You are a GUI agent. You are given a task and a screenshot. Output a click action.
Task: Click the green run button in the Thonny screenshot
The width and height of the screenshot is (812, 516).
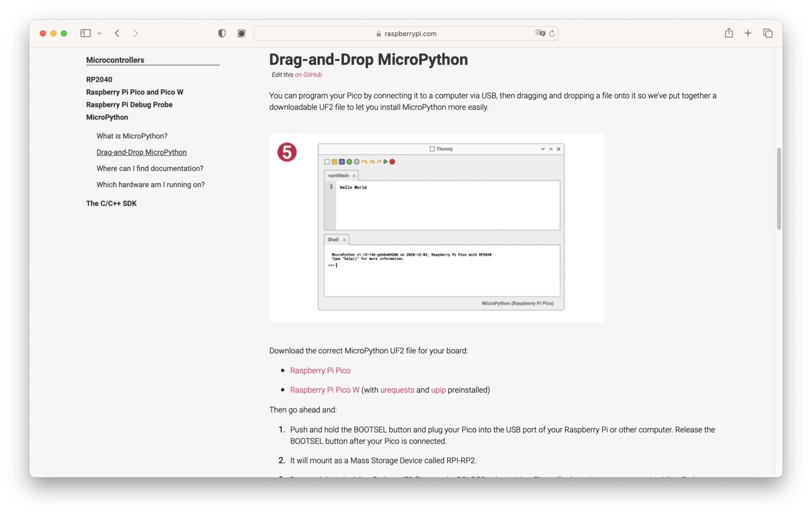click(x=385, y=162)
